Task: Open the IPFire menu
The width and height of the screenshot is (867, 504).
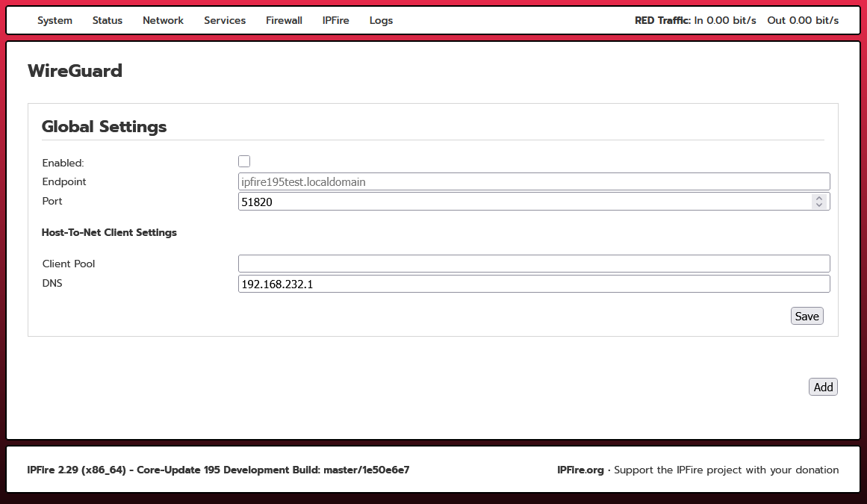Action: click(x=335, y=20)
